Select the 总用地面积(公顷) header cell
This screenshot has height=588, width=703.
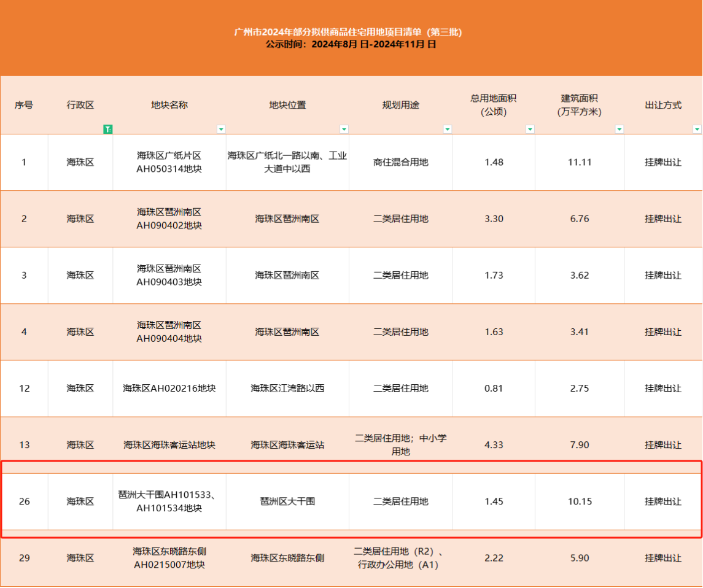point(494,106)
